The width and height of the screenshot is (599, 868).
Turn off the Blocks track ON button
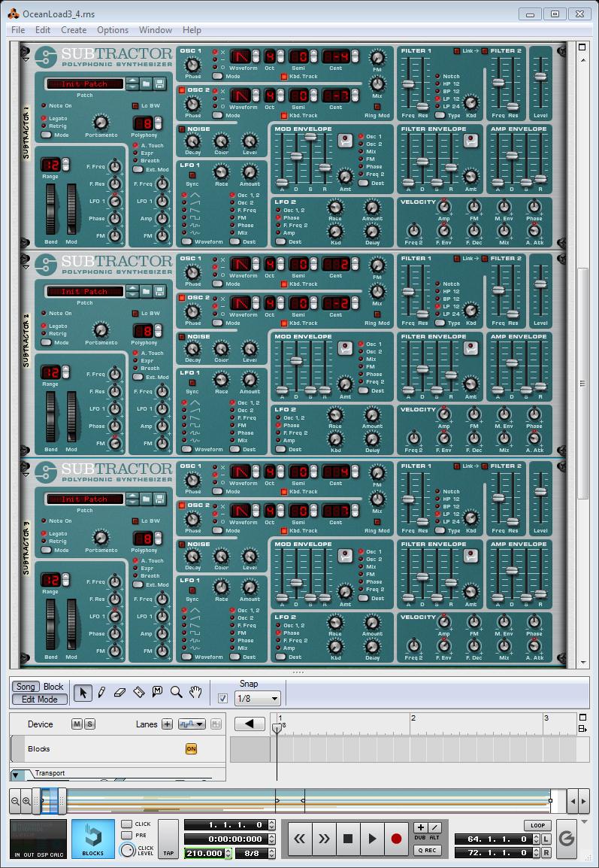(191, 749)
